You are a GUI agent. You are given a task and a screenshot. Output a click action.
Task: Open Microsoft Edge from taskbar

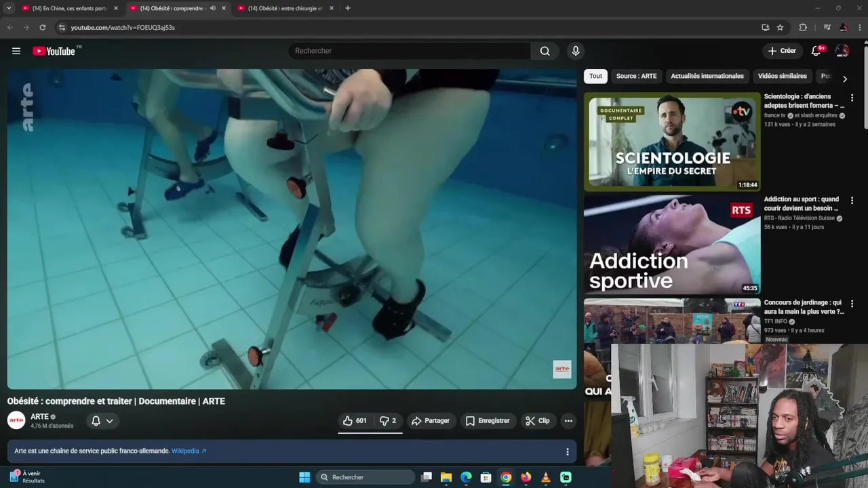[466, 477]
